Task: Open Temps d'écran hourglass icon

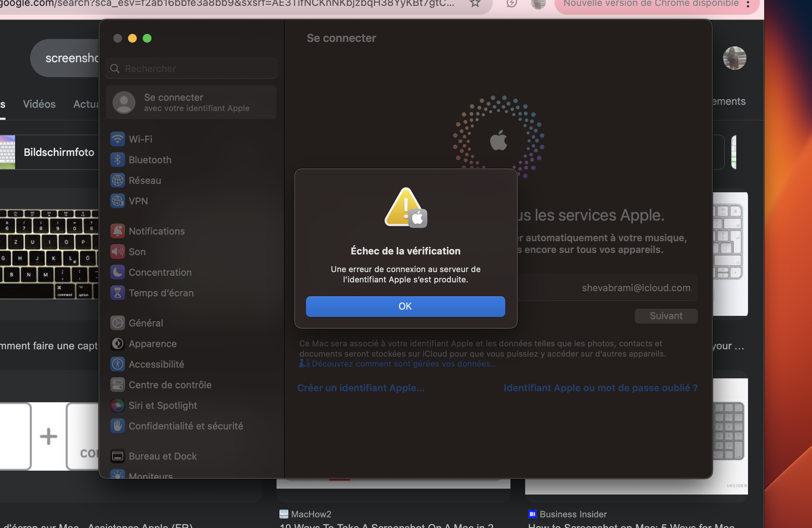Action: (118, 293)
